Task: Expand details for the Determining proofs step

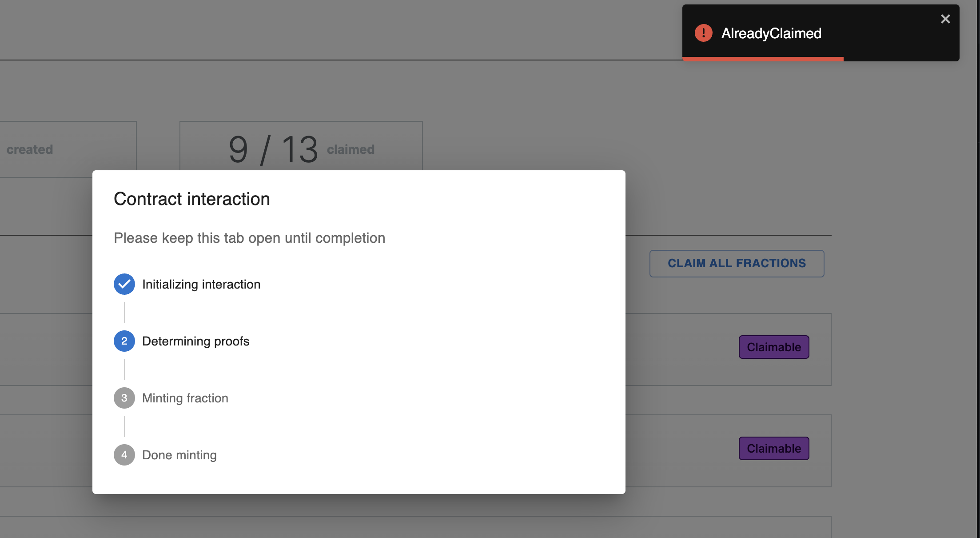Action: pos(196,341)
